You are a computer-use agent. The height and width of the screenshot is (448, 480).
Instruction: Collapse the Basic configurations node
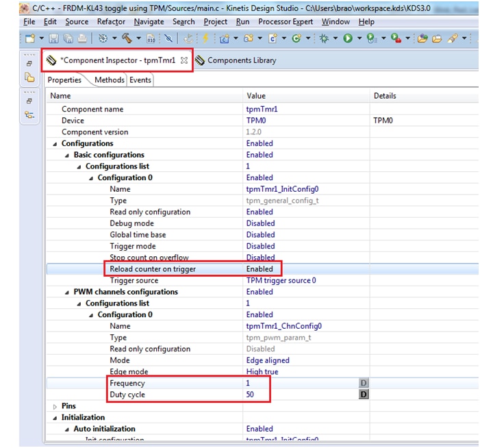click(67, 155)
